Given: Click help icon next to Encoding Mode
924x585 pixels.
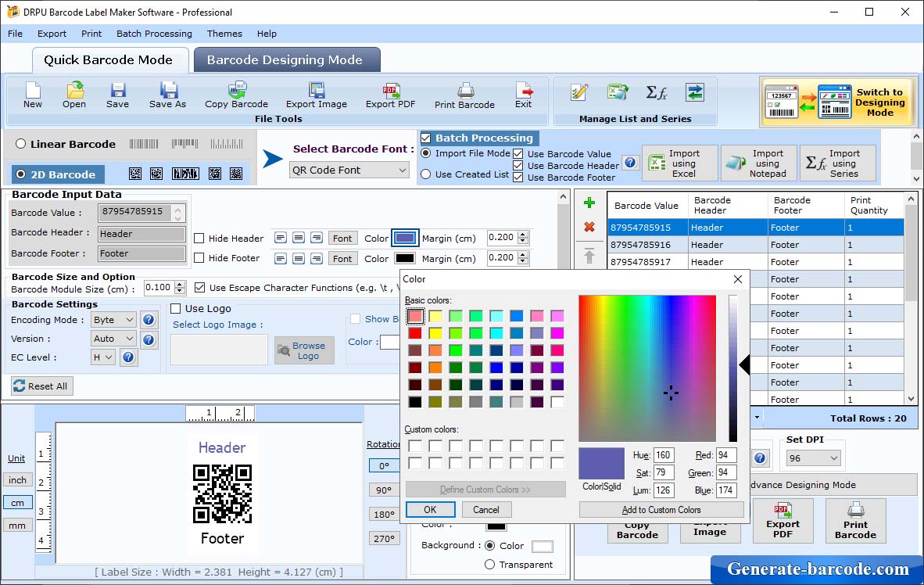Looking at the screenshot, I should point(149,320).
